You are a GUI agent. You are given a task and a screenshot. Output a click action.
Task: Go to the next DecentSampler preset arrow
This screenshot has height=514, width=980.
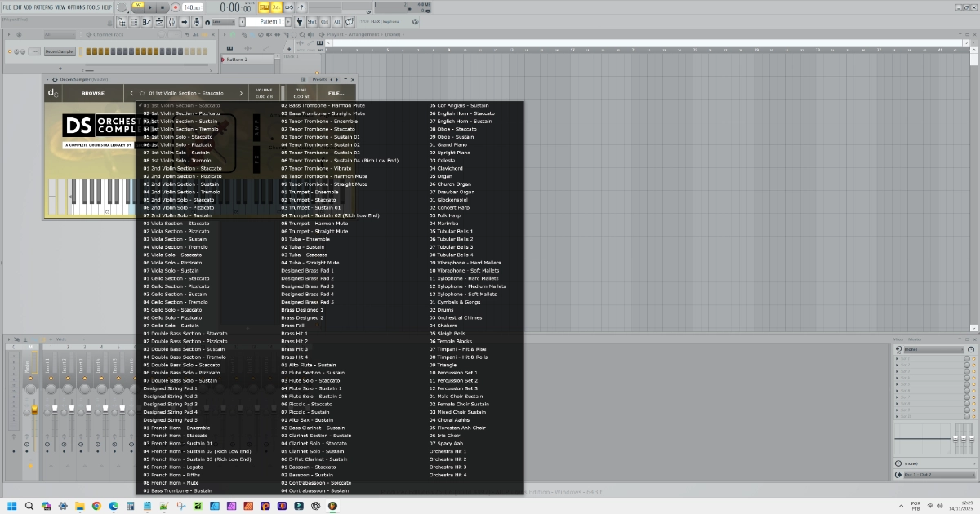(x=241, y=93)
